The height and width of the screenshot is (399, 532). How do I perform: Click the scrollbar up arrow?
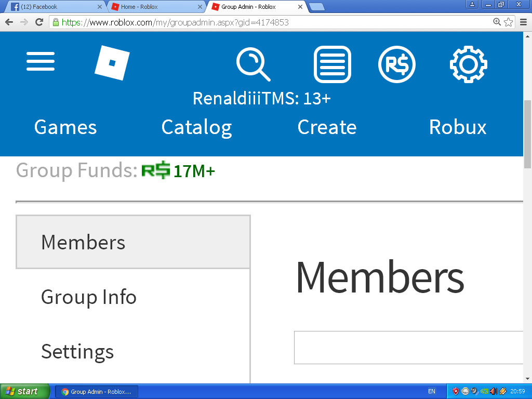[527, 36]
